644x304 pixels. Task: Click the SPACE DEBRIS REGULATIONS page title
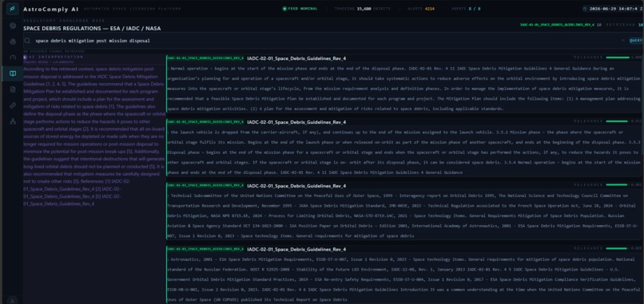point(92,28)
